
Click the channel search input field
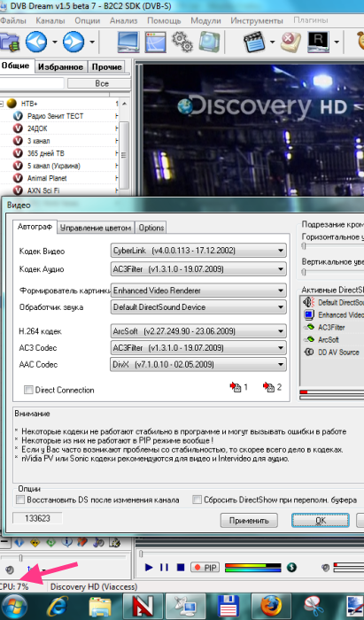(32, 83)
